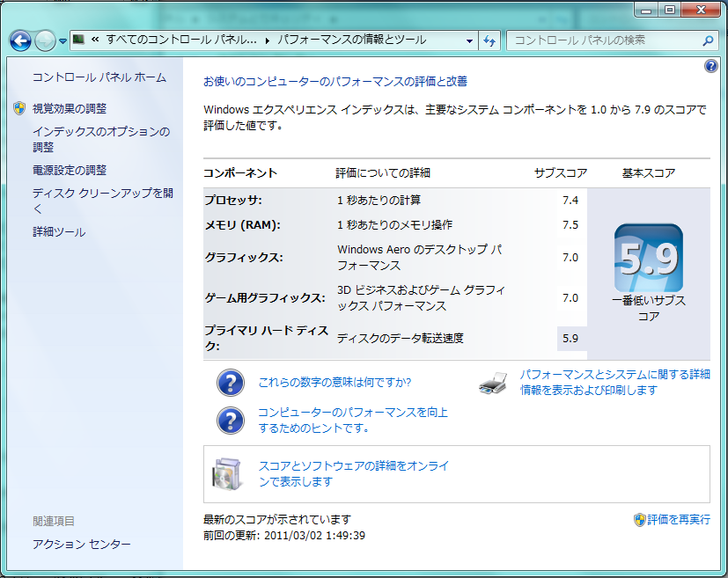Screen dimensions: 728x578
Task: Select すべてのコントロール パネル breadcrumb
Action: (181, 40)
